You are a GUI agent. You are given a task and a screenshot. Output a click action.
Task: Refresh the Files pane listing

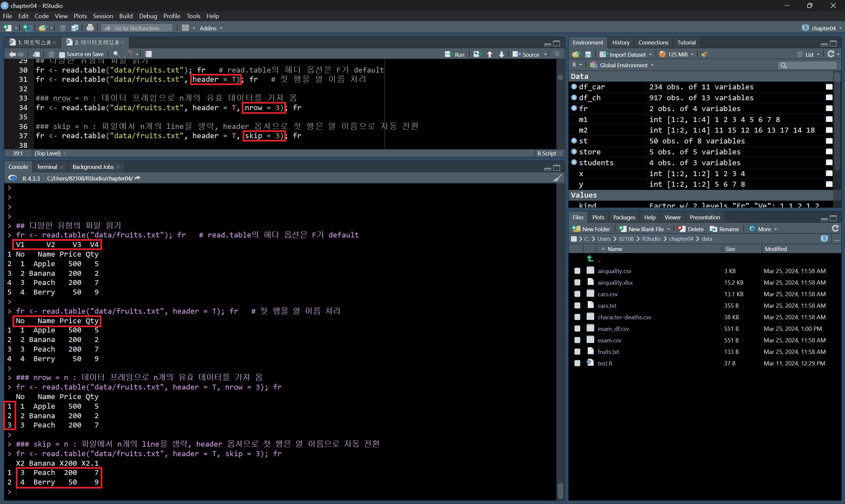coord(835,229)
